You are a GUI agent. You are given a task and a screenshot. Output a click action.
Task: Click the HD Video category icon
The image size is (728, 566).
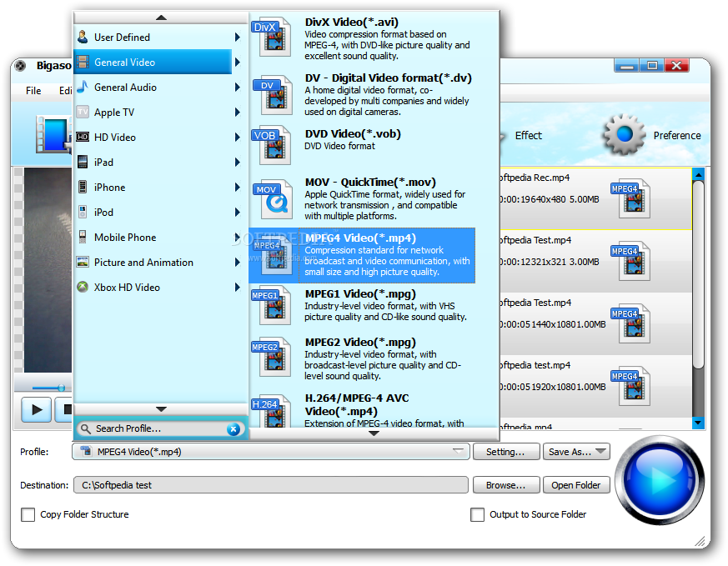coord(83,137)
